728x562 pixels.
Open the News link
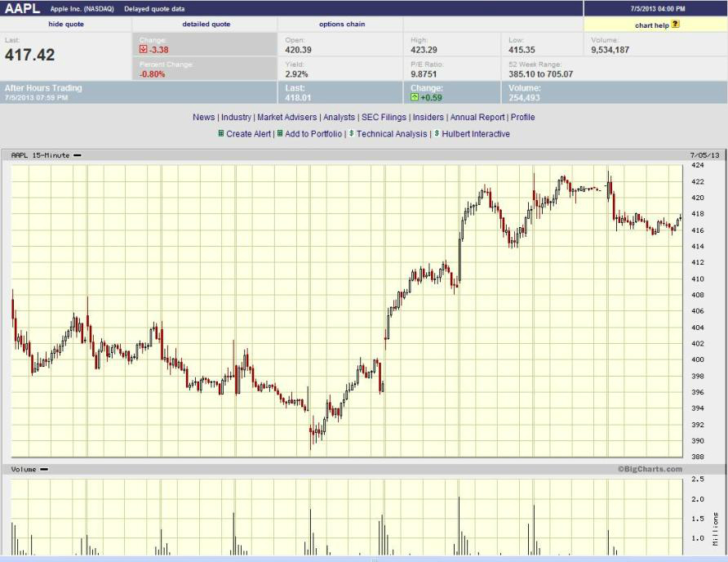tap(203, 118)
